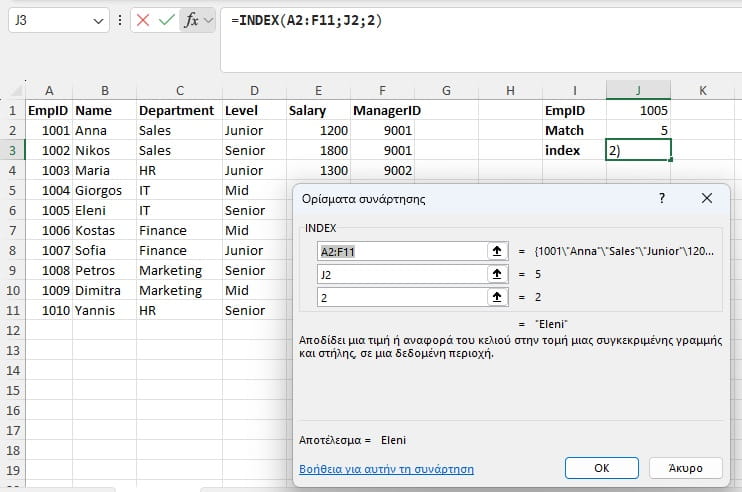
Task: Expand the fx dropdown arrow
Action: (x=209, y=20)
